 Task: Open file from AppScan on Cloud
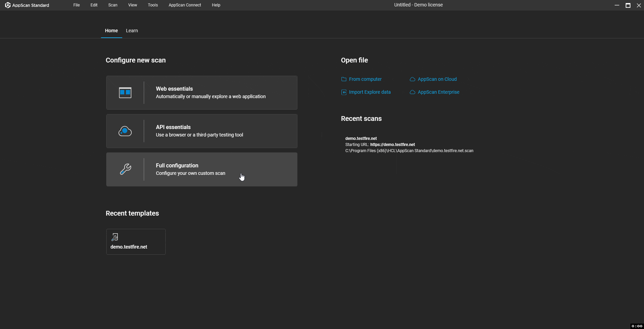point(437,79)
